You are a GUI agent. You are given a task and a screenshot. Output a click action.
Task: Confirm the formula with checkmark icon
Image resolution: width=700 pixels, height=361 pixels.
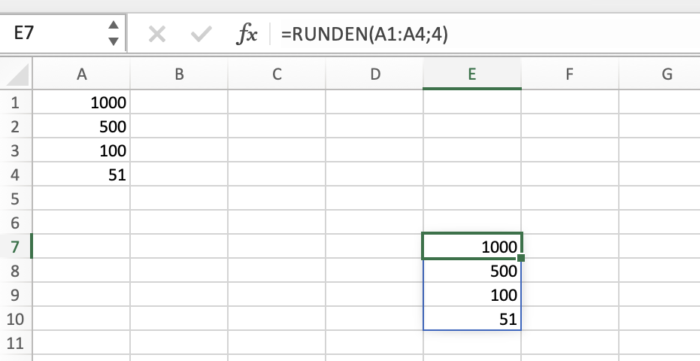click(x=200, y=34)
